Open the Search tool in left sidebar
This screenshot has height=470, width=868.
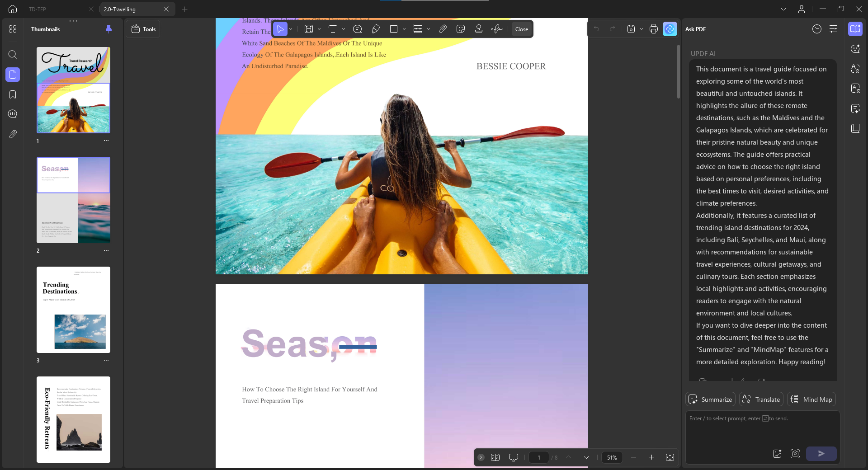tap(12, 55)
